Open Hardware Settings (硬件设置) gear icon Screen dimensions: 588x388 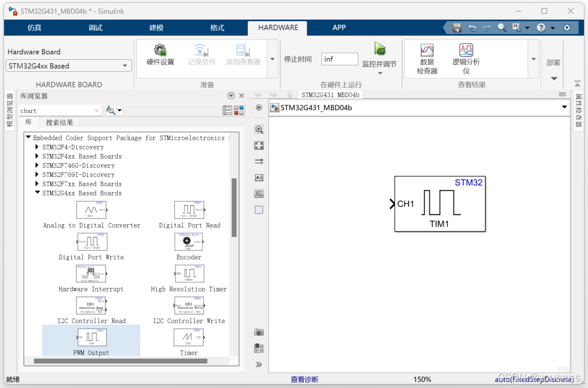160,50
